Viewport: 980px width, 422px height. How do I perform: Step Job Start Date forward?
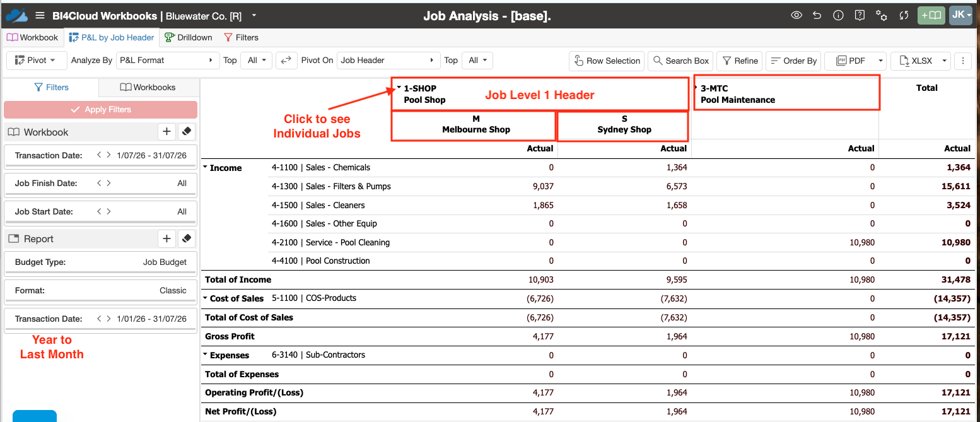click(108, 211)
